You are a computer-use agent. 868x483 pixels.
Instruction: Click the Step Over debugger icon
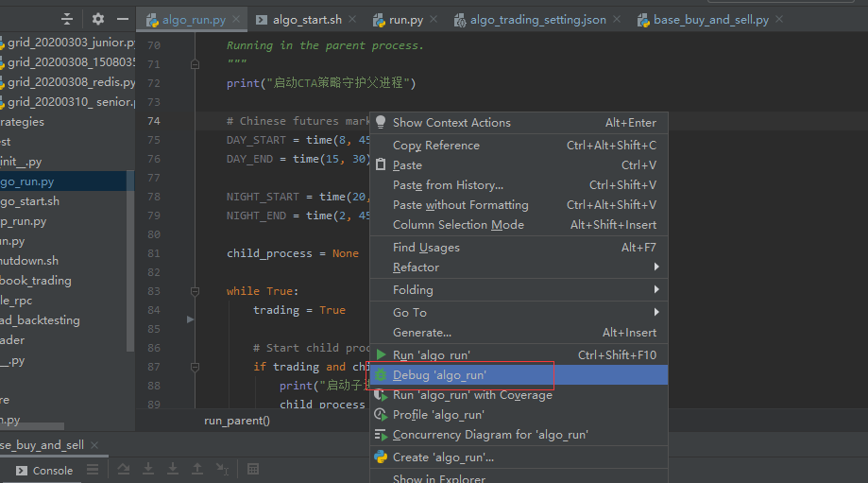coord(124,469)
